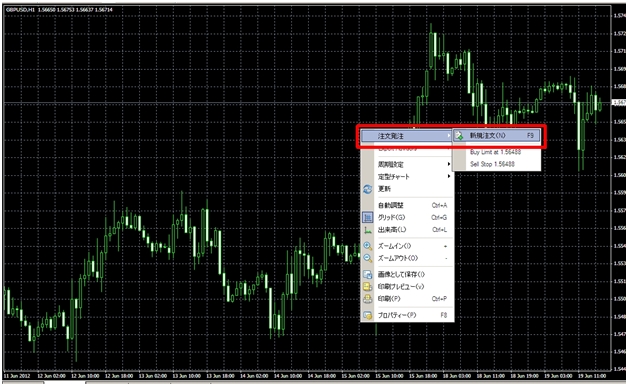Click the grid icon beside グリッド(G)
628x386 pixels.
[367, 217]
